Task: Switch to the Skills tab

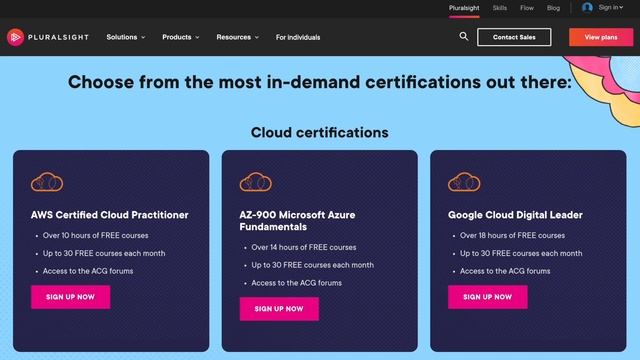Action: (500, 8)
